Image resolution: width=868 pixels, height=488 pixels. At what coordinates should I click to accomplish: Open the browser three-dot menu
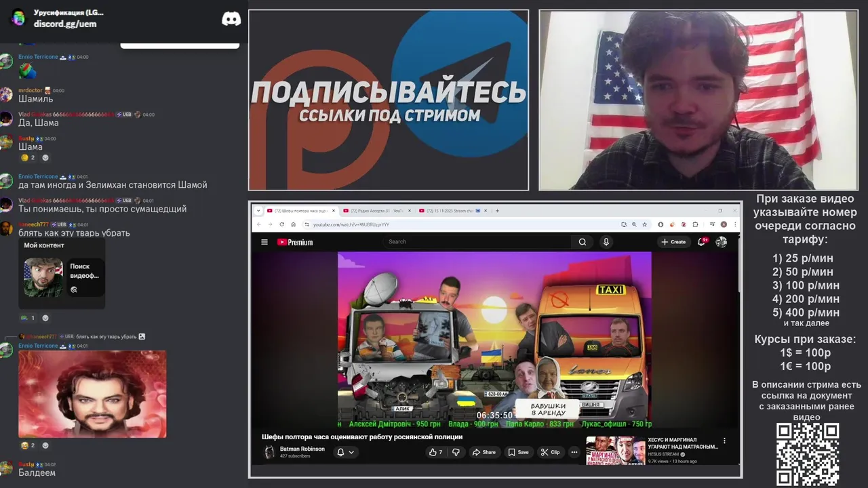pyautogui.click(x=734, y=224)
